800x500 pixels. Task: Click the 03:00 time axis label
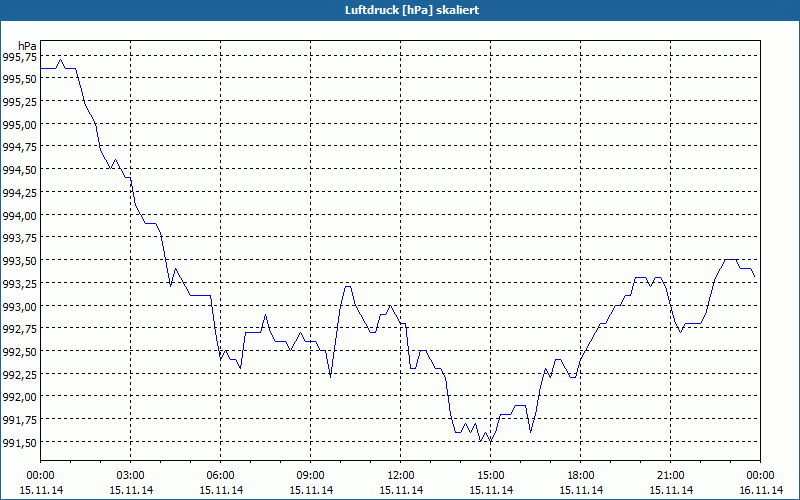coord(131,476)
